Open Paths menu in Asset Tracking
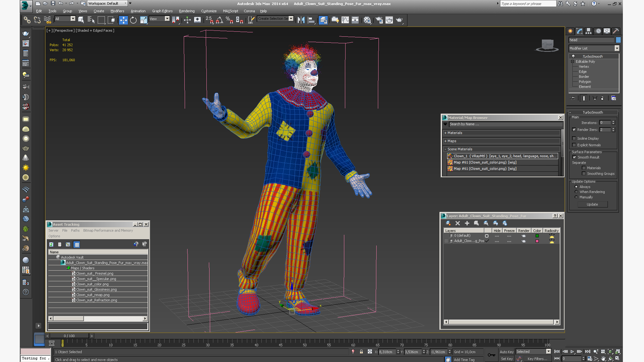Viewport: 644px width, 362px height. [x=75, y=230]
